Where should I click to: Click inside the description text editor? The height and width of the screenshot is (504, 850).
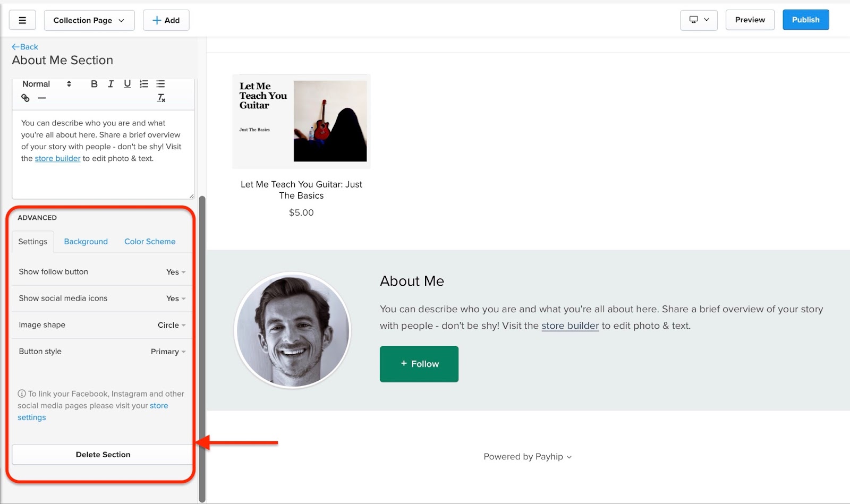coord(103,155)
